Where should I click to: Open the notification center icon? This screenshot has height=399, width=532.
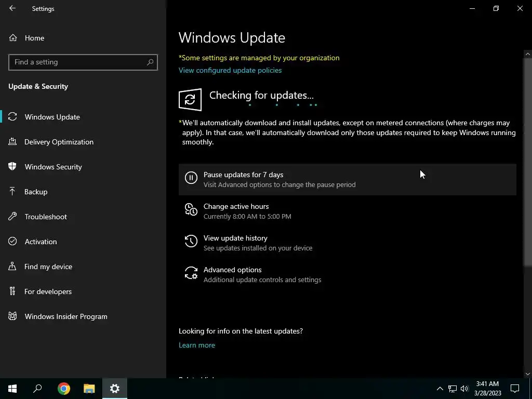tap(515, 389)
